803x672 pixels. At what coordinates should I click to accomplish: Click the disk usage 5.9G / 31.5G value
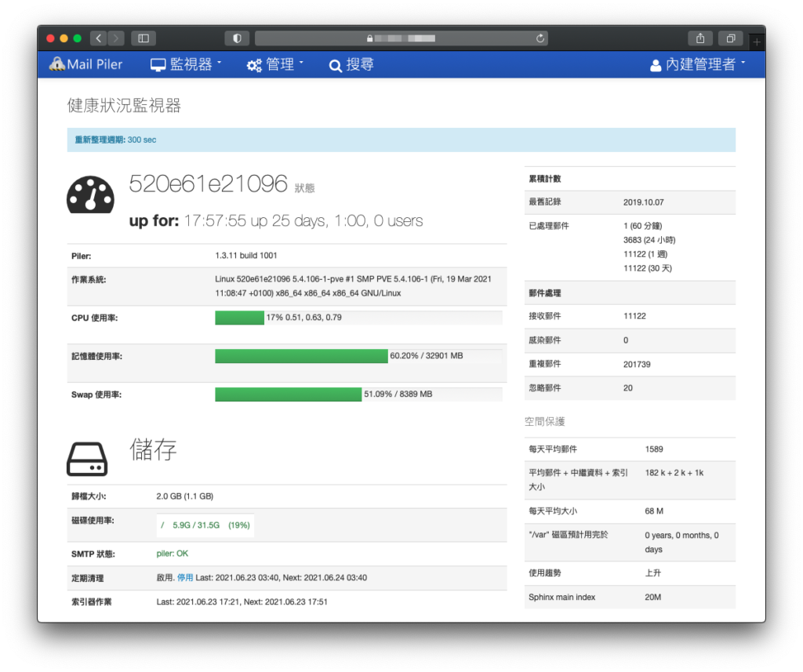pyautogui.click(x=196, y=525)
